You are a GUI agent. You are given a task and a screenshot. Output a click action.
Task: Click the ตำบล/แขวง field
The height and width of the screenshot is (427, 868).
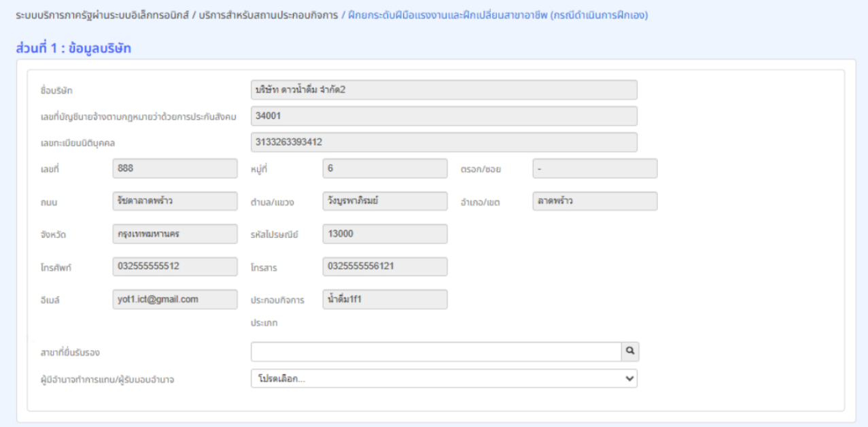pos(385,201)
